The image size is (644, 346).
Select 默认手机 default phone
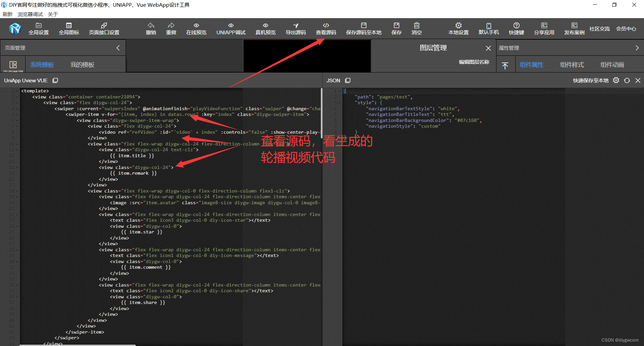click(x=489, y=29)
